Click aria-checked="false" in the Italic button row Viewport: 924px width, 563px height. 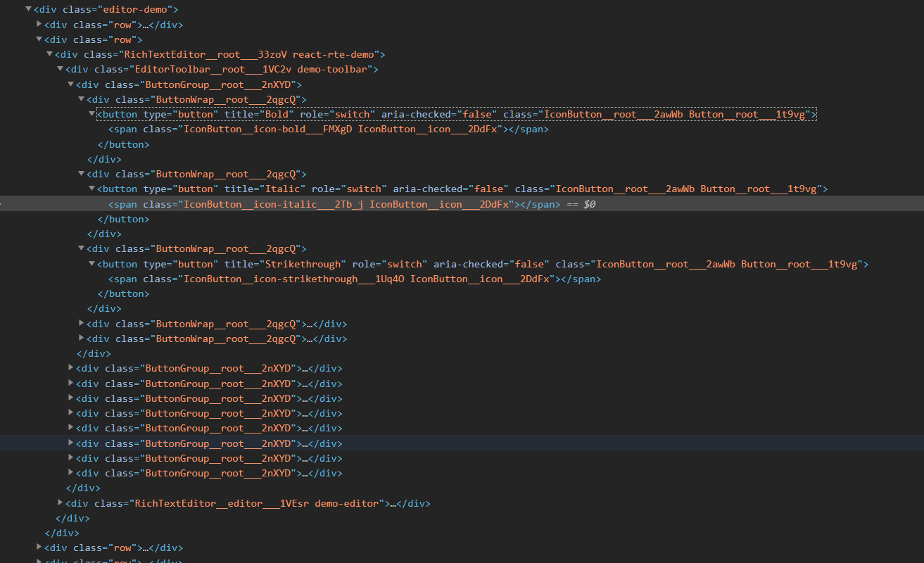(x=449, y=189)
